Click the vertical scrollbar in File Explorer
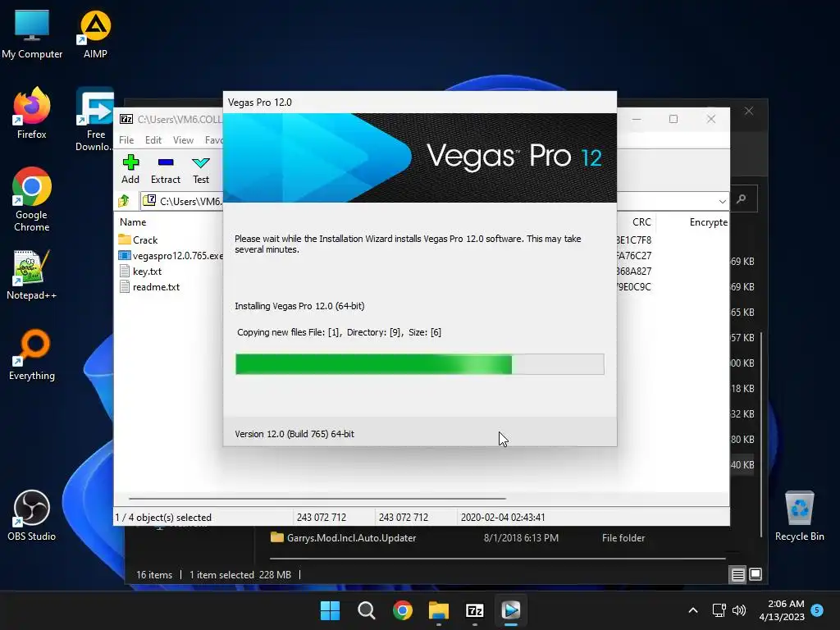This screenshot has height=630, width=840. [760, 434]
